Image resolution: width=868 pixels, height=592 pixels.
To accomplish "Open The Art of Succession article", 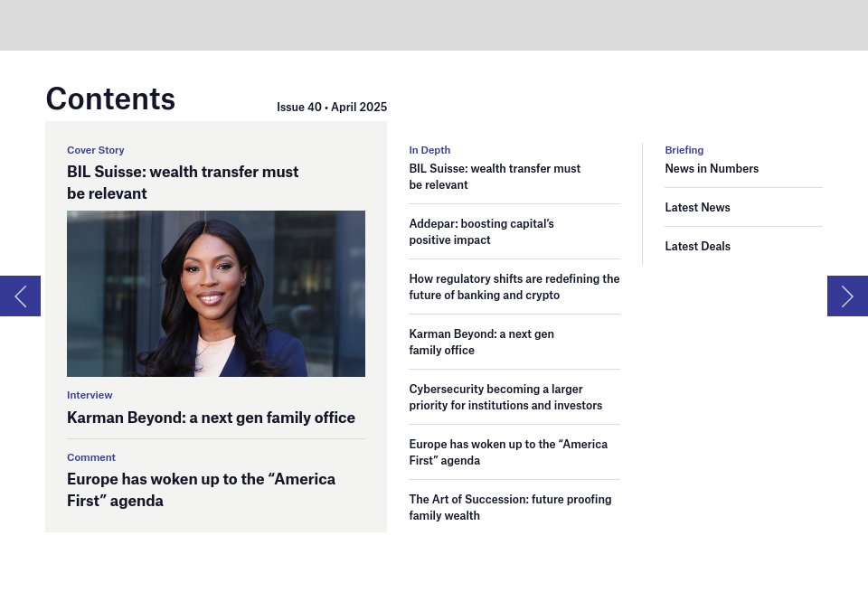I will pyautogui.click(x=510, y=507).
